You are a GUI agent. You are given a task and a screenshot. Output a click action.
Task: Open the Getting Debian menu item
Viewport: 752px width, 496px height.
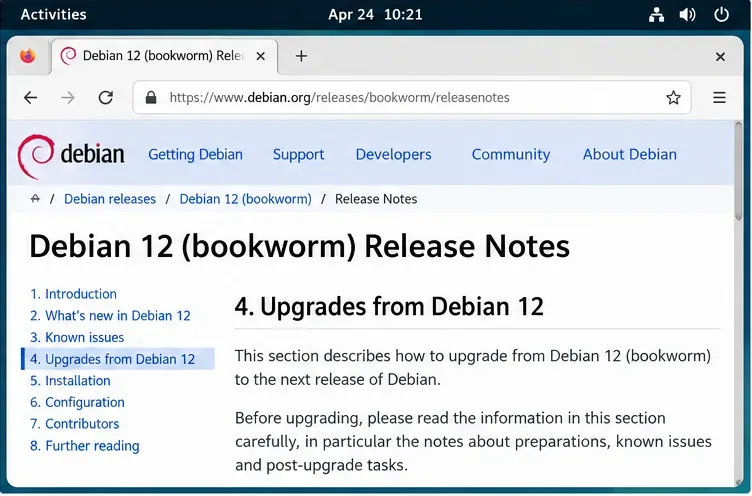tap(195, 154)
